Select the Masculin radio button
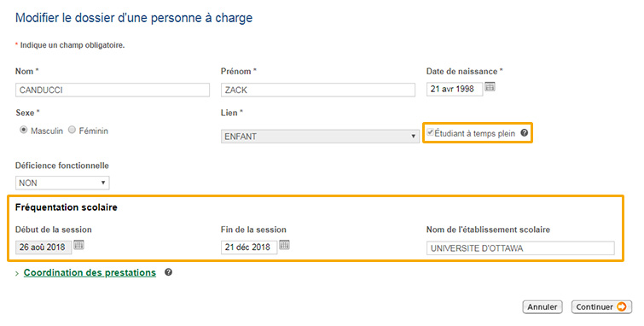This screenshot has width=644, height=326. 23,130
